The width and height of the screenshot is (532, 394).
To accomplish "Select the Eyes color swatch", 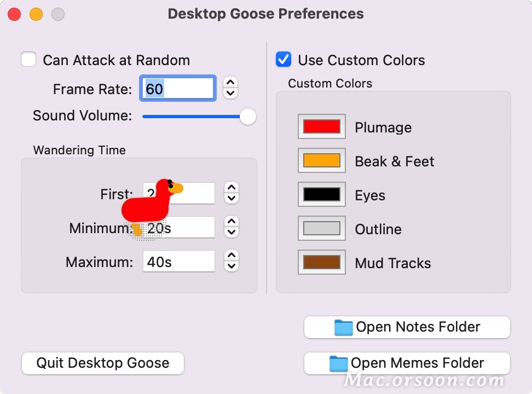I will pos(321,194).
